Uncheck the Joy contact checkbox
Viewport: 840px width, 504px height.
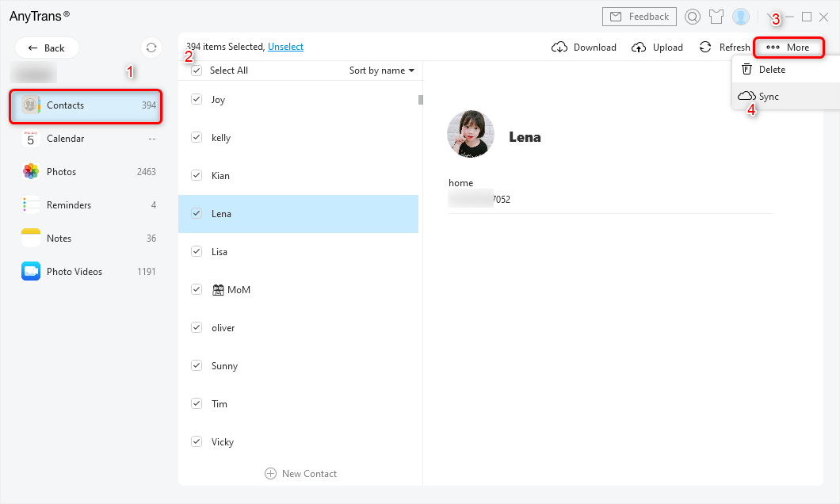point(197,99)
